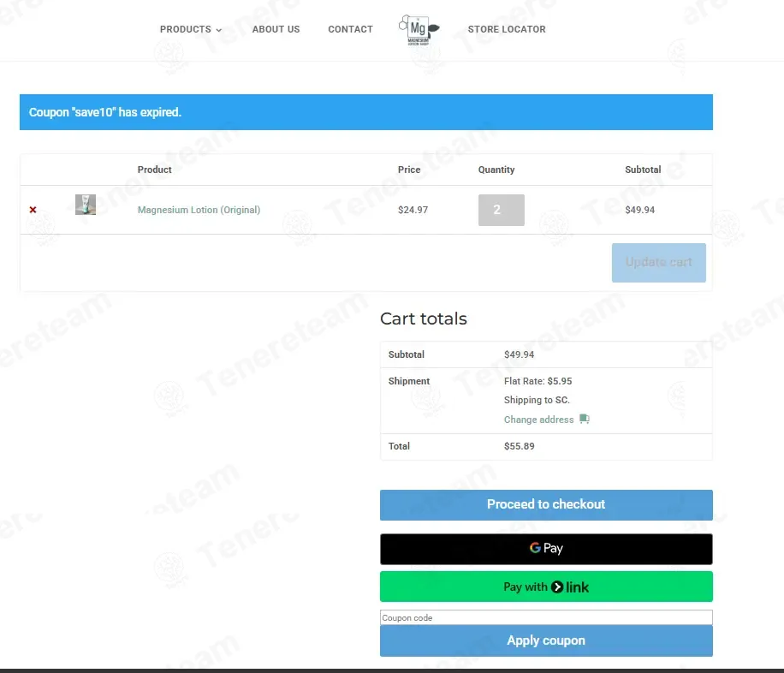Click the Subtotal column header in product table
This screenshot has height=673, width=784.
(643, 170)
